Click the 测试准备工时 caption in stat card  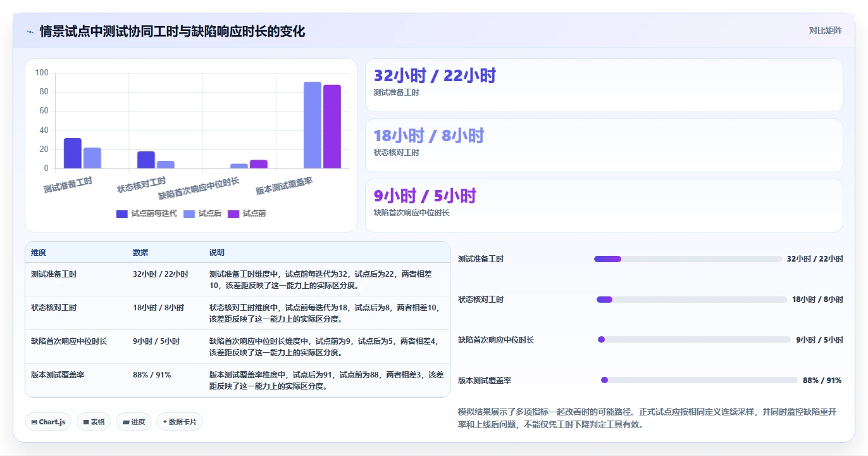(x=396, y=92)
